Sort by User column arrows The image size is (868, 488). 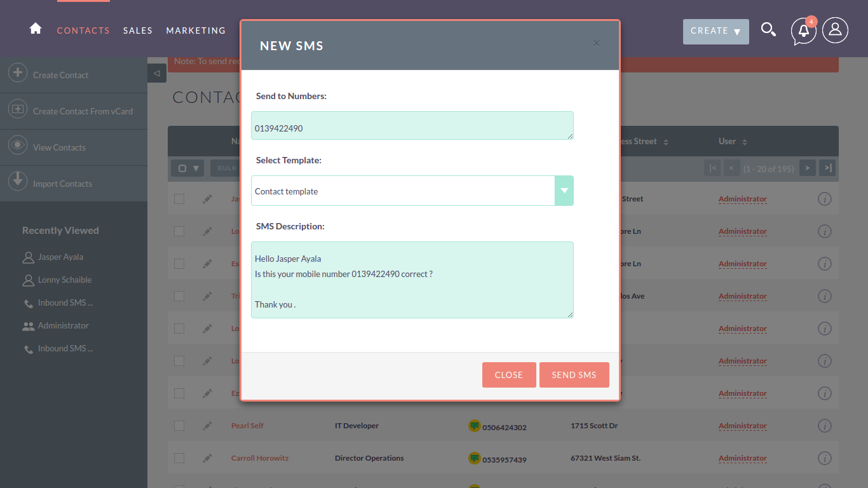coord(745,142)
